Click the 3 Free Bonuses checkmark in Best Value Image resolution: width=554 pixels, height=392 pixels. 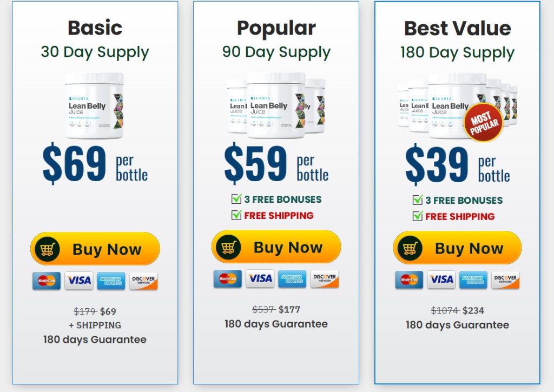pyautogui.click(x=418, y=200)
